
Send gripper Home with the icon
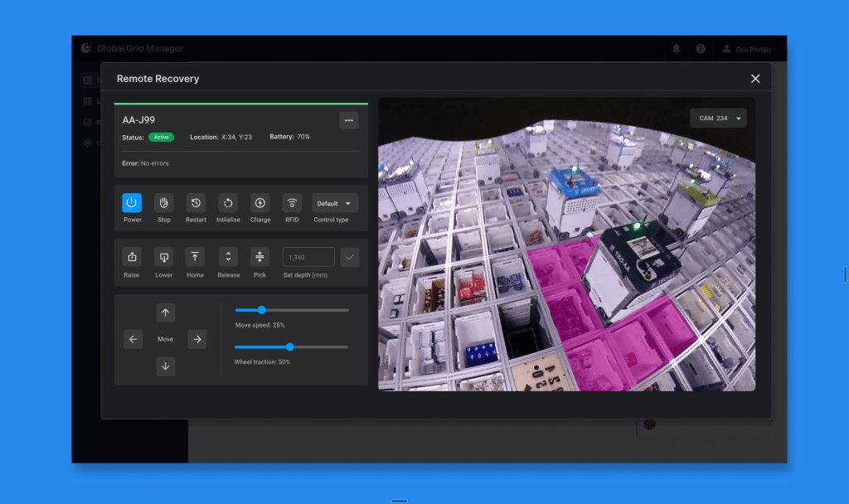coord(195,257)
